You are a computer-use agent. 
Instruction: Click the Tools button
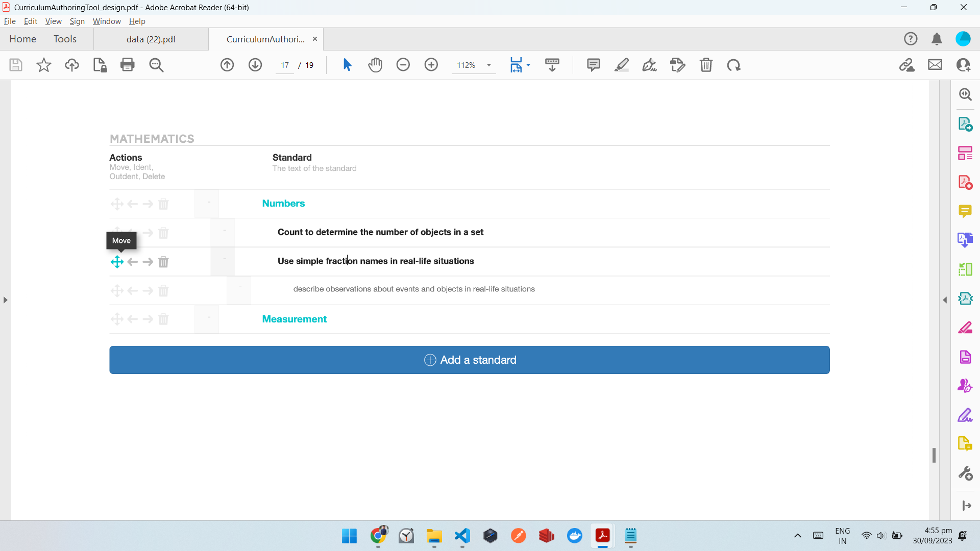point(65,39)
